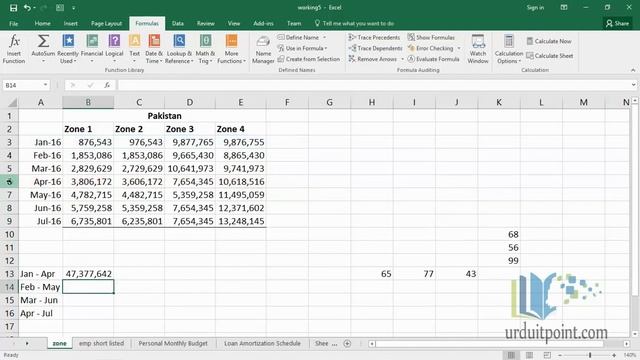This screenshot has width=640, height=360.
Task: Open the Watch Window
Action: coord(478,49)
